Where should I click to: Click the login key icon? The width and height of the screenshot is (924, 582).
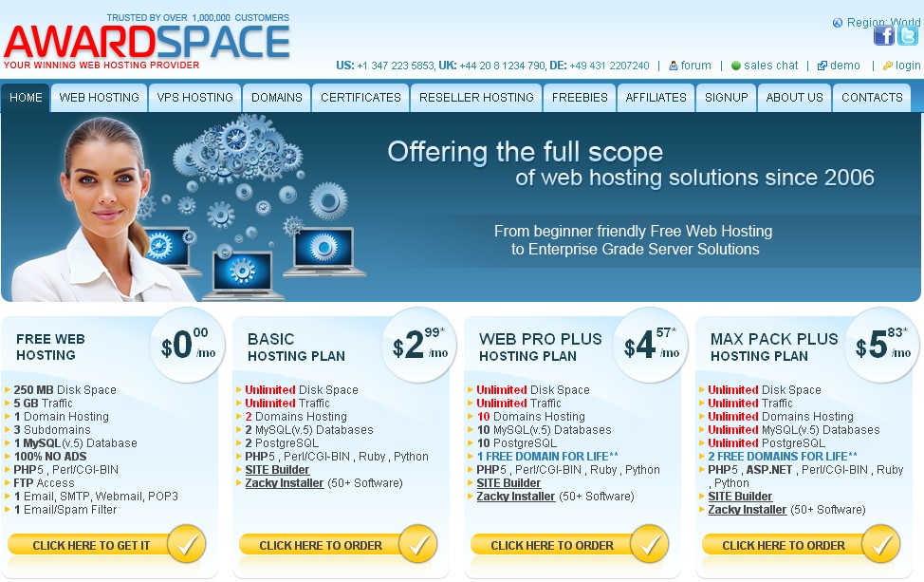887,66
